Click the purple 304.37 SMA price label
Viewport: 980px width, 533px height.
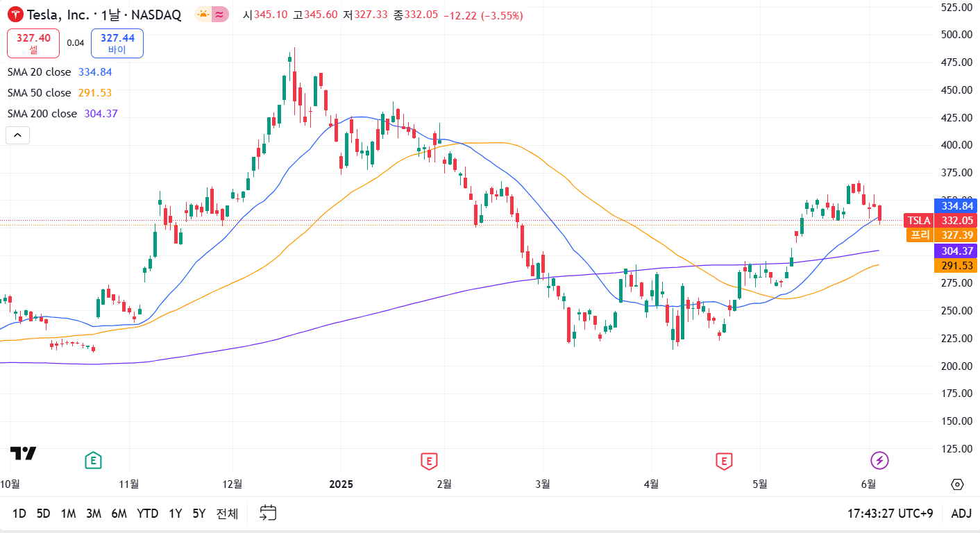pyautogui.click(x=956, y=251)
